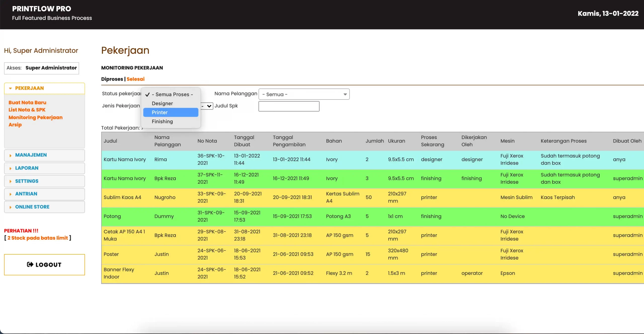Image resolution: width=644 pixels, height=334 pixels.
Task: Click customer name Rima
Action: click(x=160, y=159)
